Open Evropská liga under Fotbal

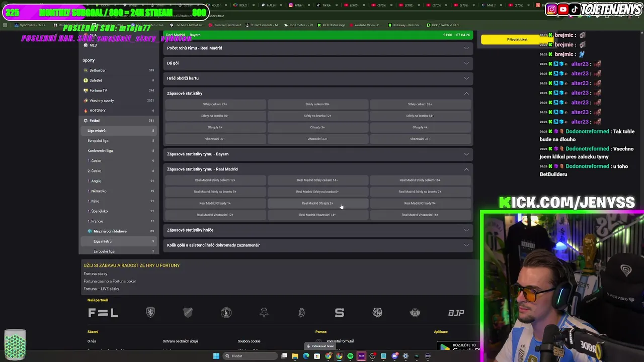pos(119,141)
